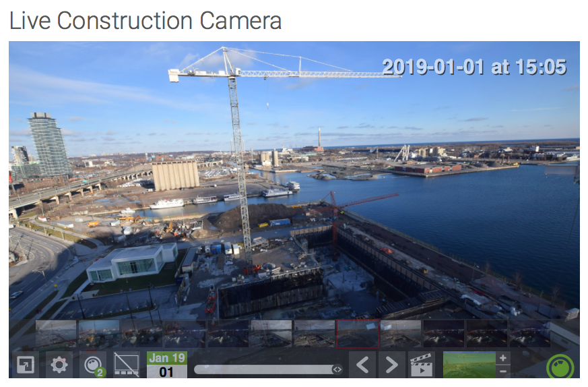Select the third thumbnail in the strip

142,334
